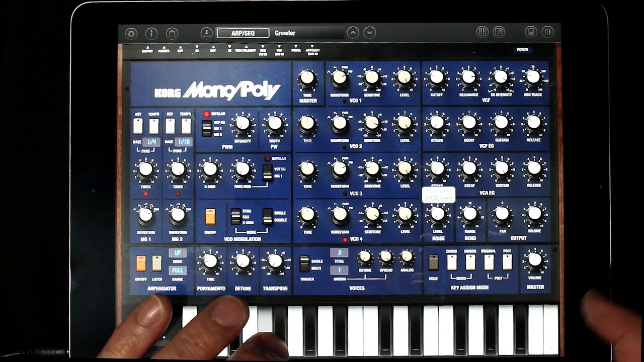The width and height of the screenshot is (644, 362).
Task: Switch to the ARP/SEQ page
Action: tap(243, 33)
